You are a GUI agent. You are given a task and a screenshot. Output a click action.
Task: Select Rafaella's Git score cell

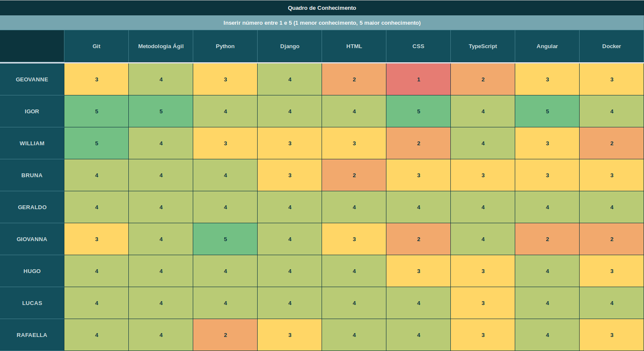pyautogui.click(x=96, y=335)
